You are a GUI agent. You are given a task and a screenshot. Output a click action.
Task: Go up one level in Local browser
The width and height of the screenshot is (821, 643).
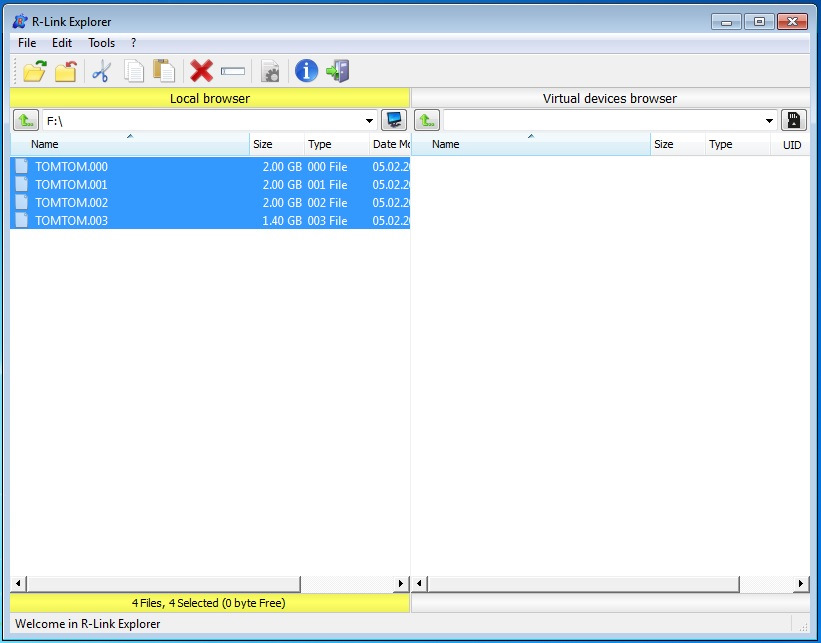pos(26,120)
